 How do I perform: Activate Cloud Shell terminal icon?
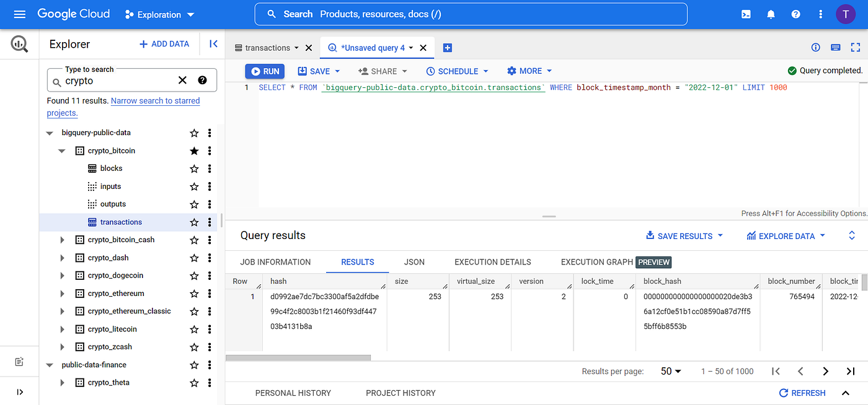click(x=746, y=14)
